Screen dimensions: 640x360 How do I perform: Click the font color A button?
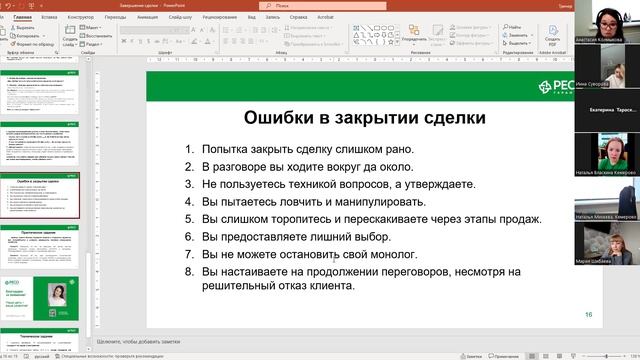tap(207, 41)
